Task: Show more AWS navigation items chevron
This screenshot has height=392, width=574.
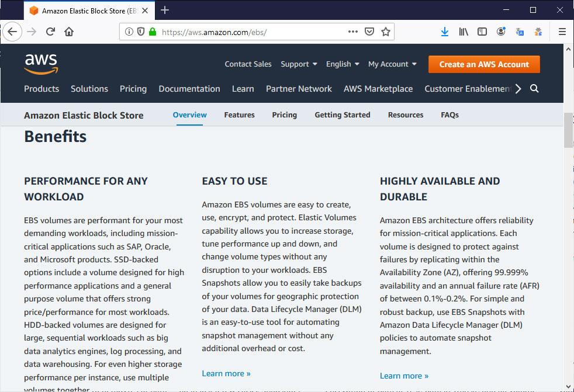Action: click(x=518, y=89)
